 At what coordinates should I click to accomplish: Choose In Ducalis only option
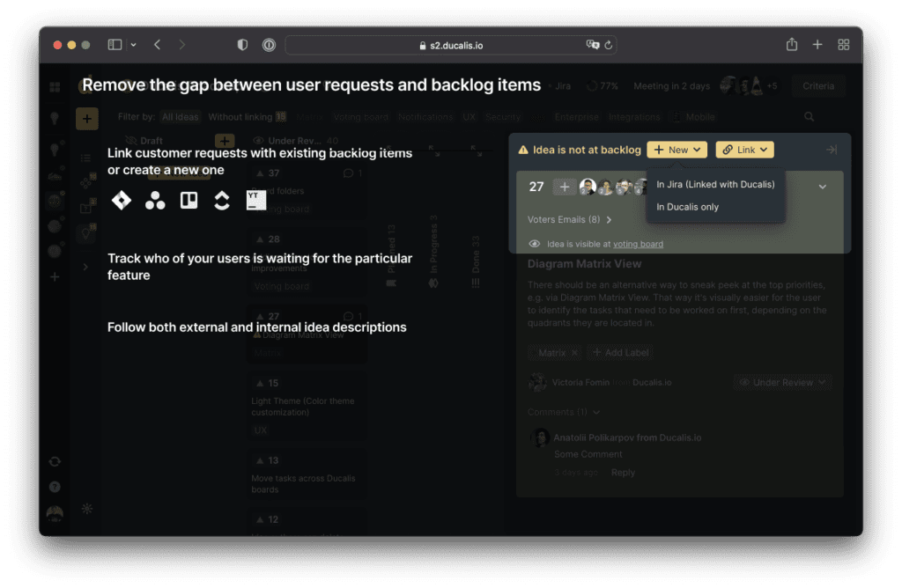[x=687, y=207]
